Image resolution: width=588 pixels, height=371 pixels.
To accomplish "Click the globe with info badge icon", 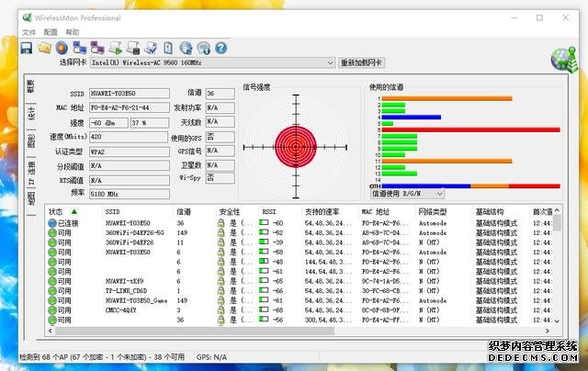I will click(x=203, y=48).
